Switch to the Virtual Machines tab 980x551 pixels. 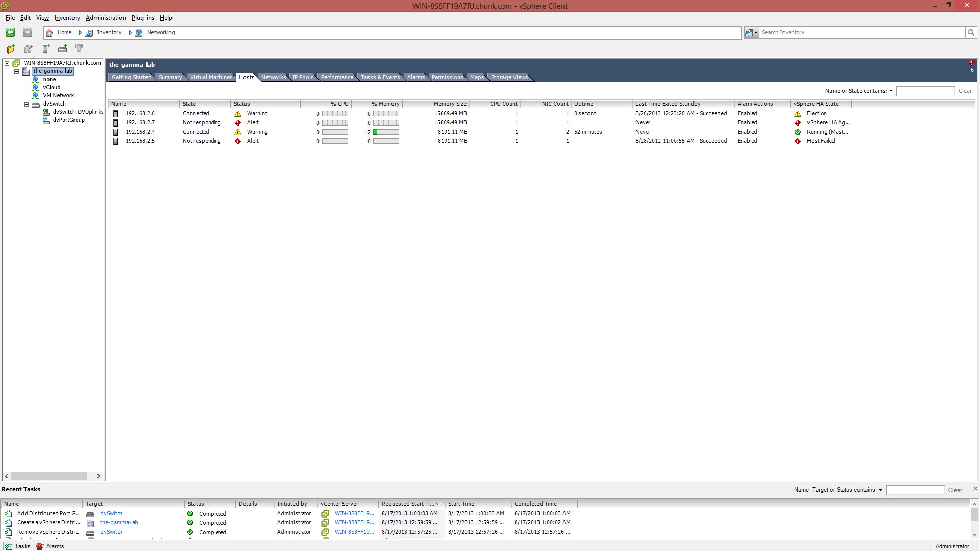tap(211, 78)
